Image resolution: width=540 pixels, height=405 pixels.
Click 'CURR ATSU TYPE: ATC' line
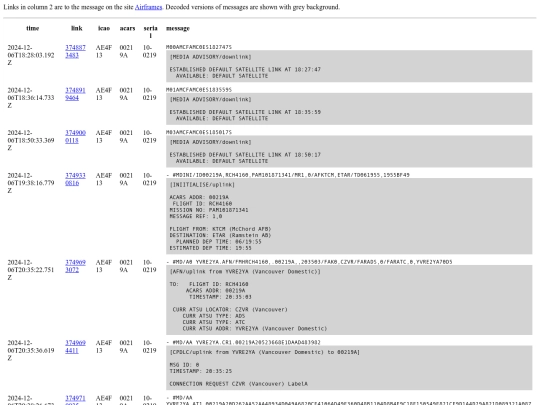214,322
